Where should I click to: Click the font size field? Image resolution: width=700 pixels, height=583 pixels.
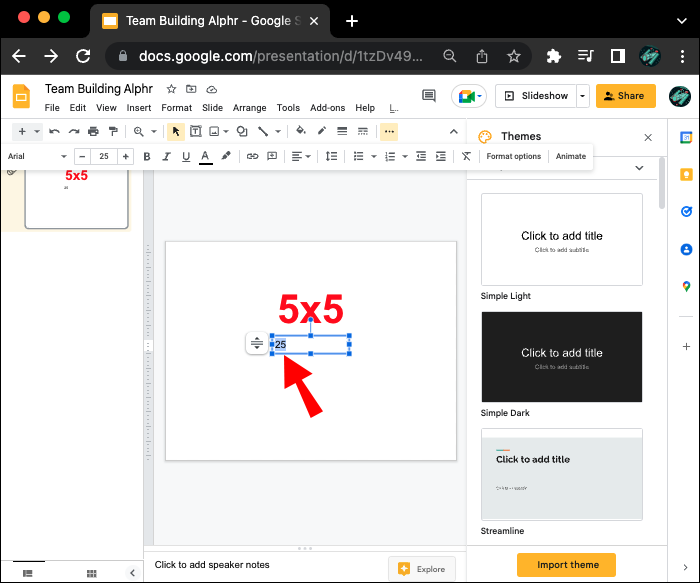click(x=104, y=156)
